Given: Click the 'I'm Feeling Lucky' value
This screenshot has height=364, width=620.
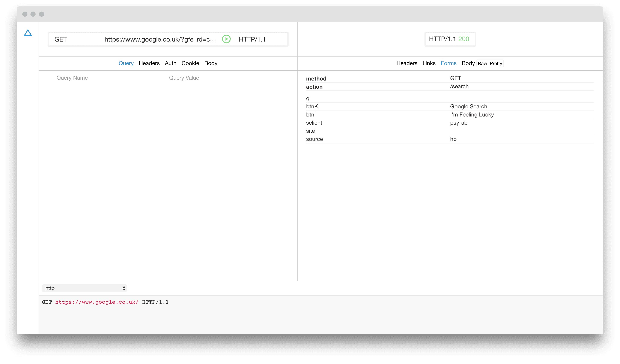Looking at the screenshot, I should tap(472, 115).
